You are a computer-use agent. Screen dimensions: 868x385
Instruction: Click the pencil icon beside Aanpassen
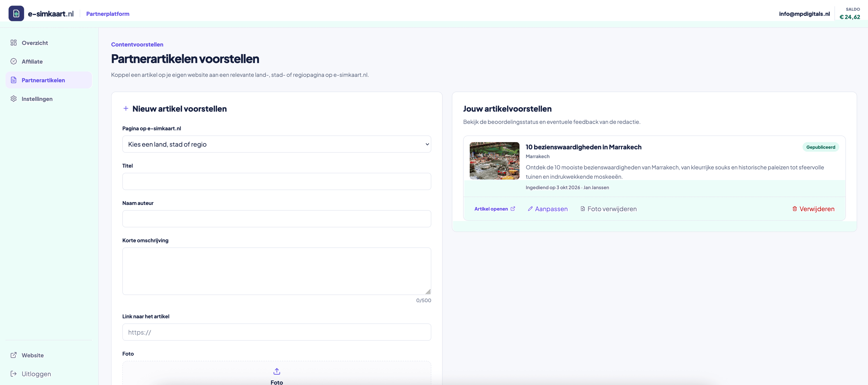(530, 209)
